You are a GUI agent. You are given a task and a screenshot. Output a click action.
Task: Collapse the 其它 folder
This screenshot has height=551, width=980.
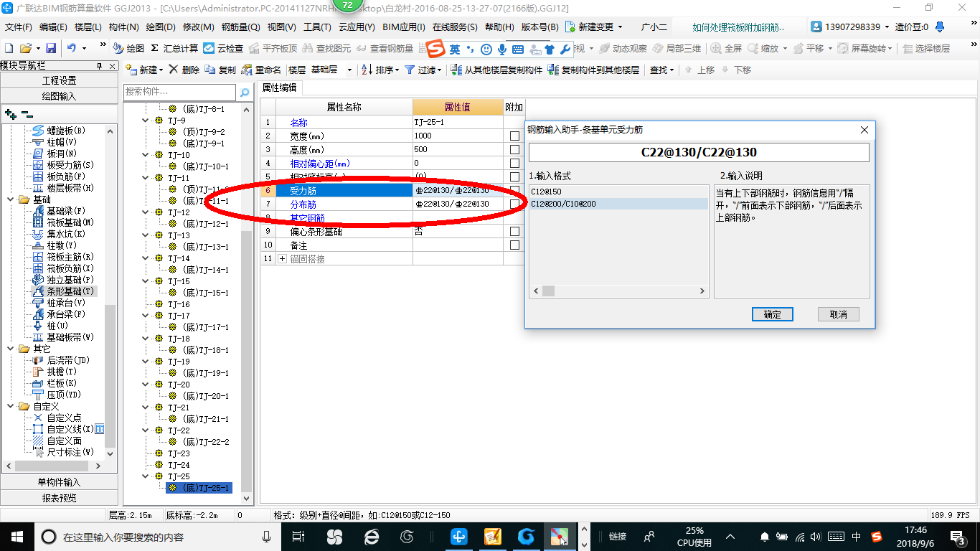tap(10, 349)
